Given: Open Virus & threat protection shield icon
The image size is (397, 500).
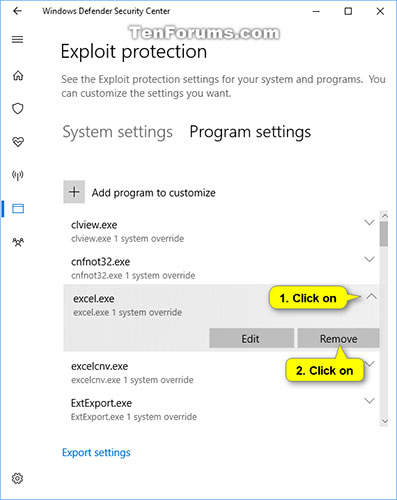Looking at the screenshot, I should (18, 109).
